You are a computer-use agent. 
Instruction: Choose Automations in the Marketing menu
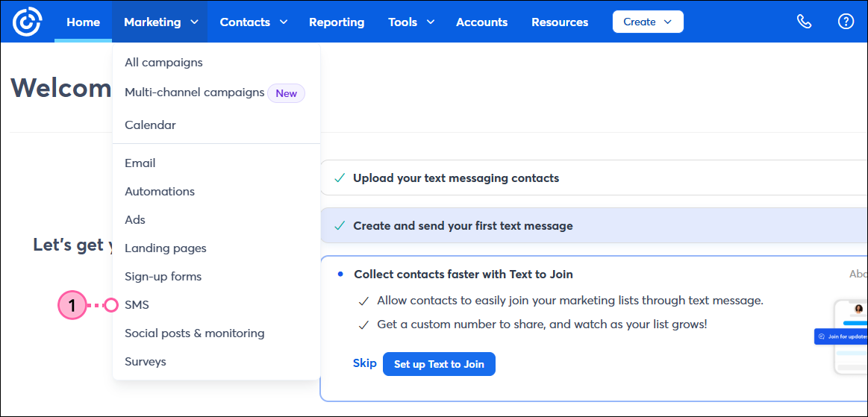click(160, 192)
